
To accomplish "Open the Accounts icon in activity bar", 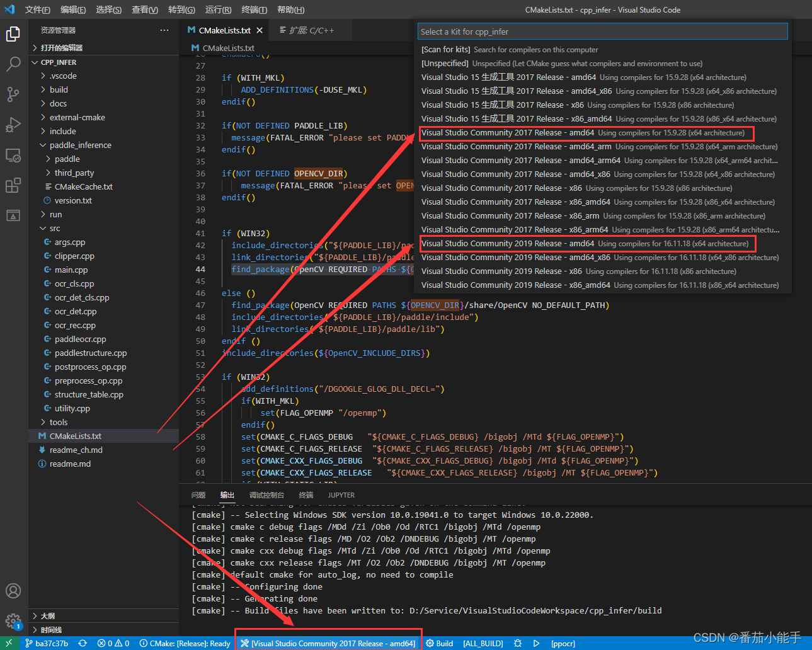I will point(13,591).
